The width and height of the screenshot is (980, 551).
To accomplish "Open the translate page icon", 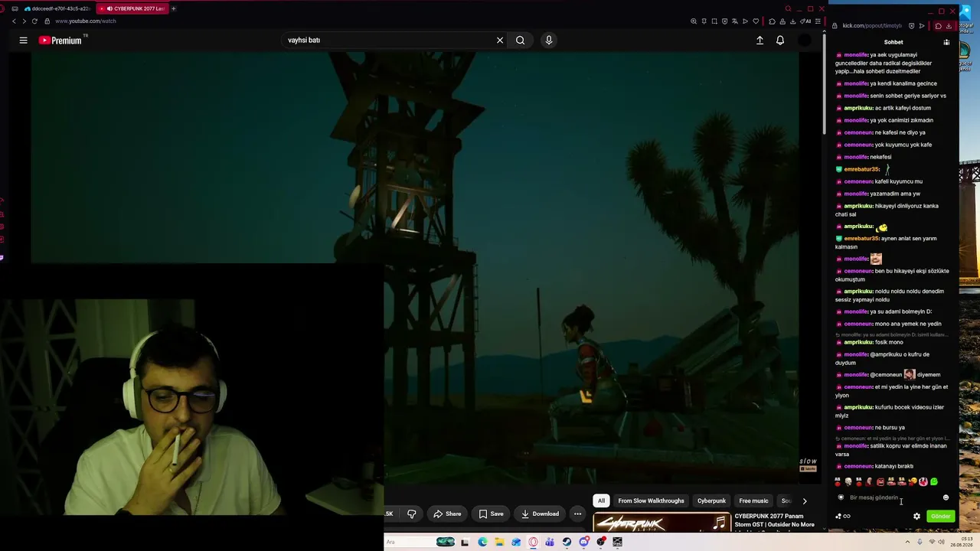I will pyautogui.click(x=735, y=21).
